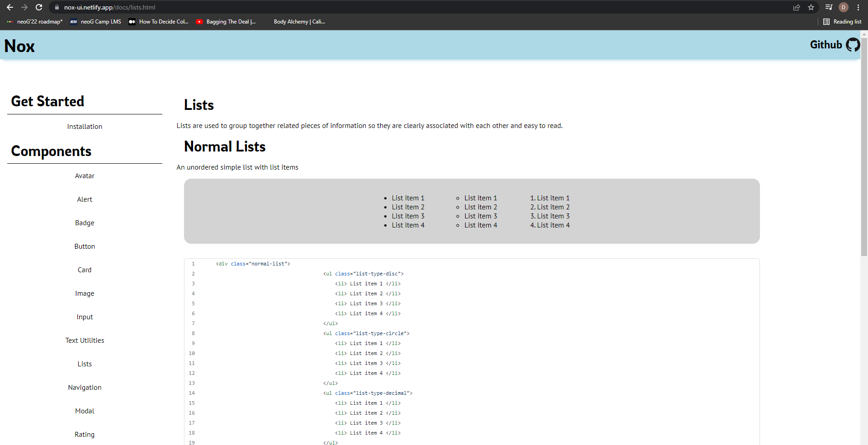Image resolution: width=868 pixels, height=445 pixels.
Task: Go to the Button component page
Action: pos(85,246)
